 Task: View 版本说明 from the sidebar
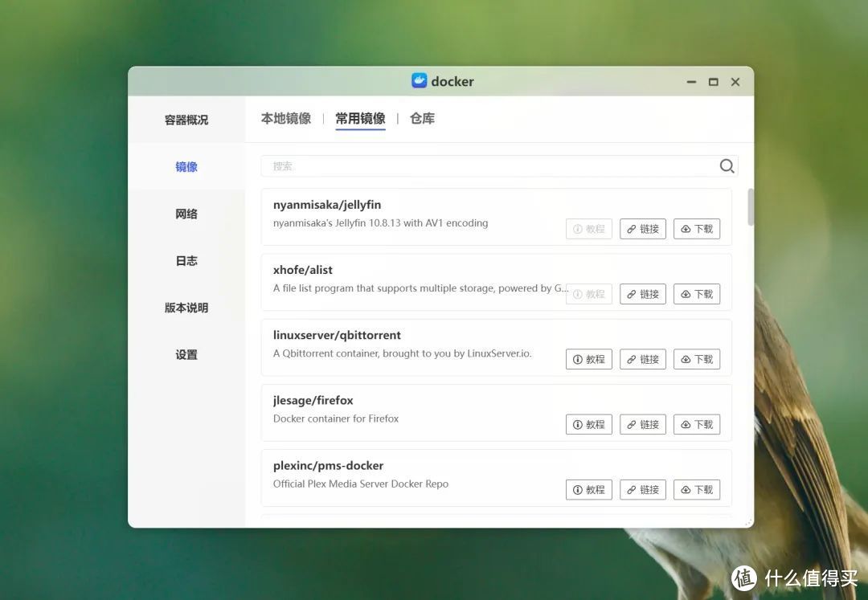tap(186, 308)
